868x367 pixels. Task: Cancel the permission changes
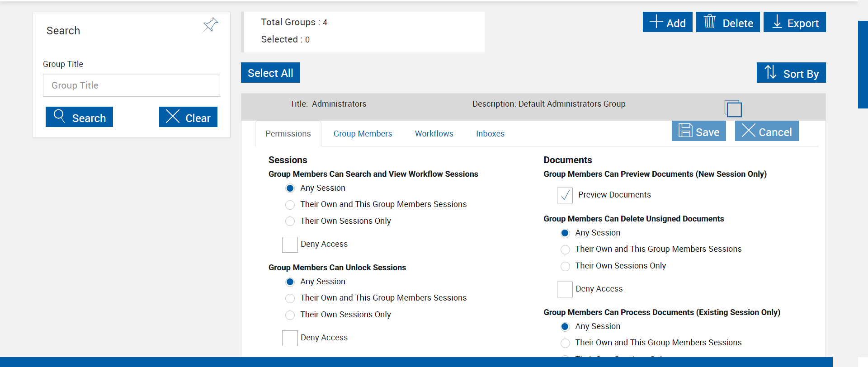(x=767, y=131)
